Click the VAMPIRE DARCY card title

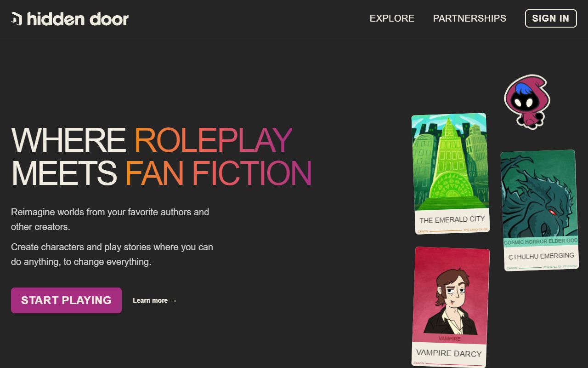point(449,353)
